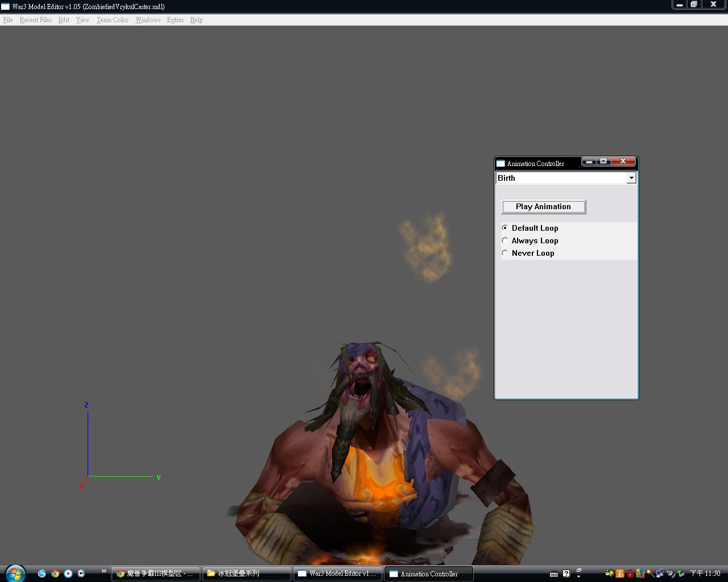Restore down the War3 Model Editor window
The image size is (728, 582).
pos(693,5)
